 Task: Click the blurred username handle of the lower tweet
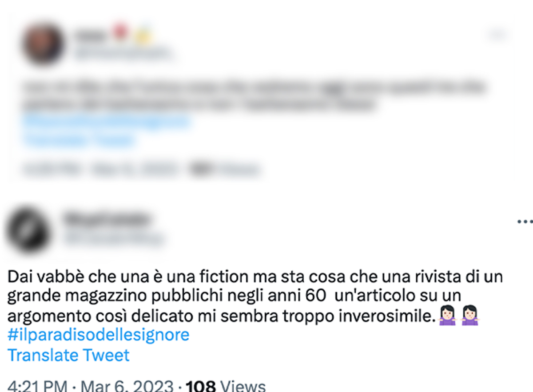coord(113,239)
